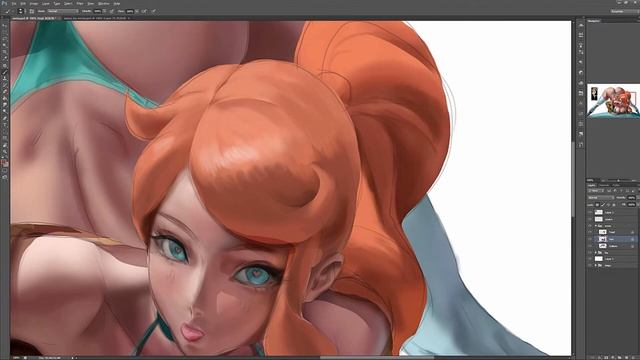Image resolution: width=640 pixels, height=360 pixels.
Task: Collapse the expanded layer group arrow
Action: click(x=596, y=226)
